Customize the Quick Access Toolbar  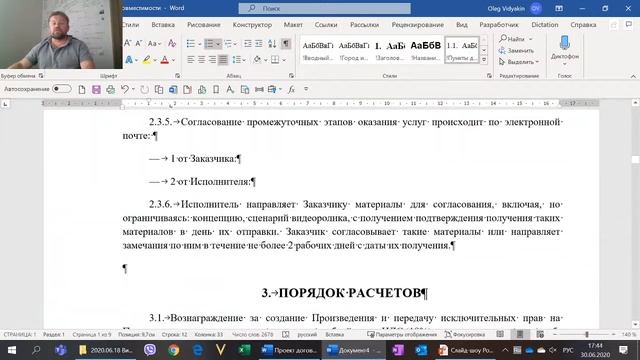point(306,89)
